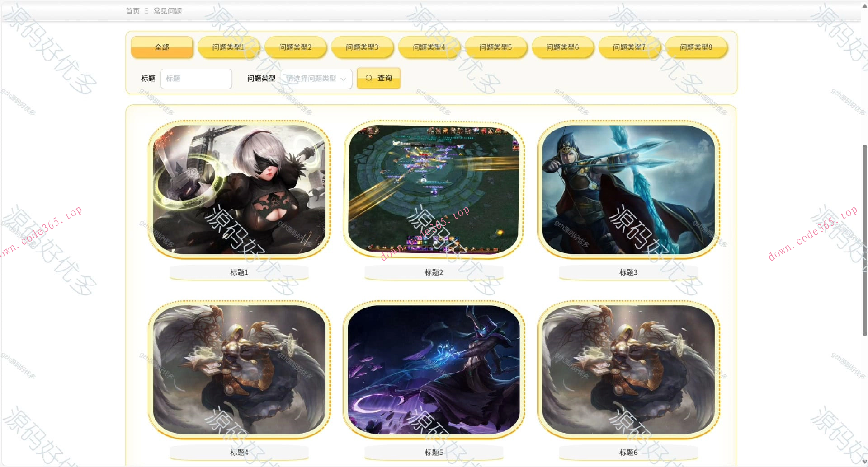Image resolution: width=868 pixels, height=467 pixels.
Task: Open the 标题2 gameplay screenshot thumbnail
Action: click(434, 190)
